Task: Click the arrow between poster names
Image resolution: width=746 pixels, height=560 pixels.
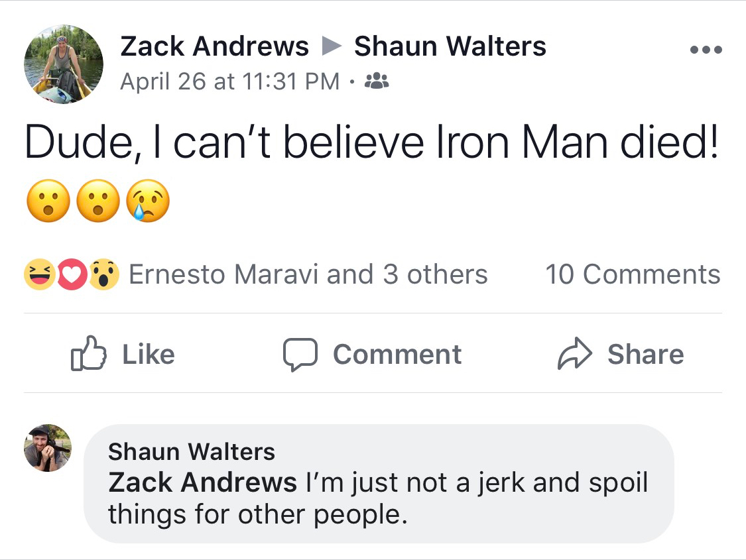Action: [332, 46]
